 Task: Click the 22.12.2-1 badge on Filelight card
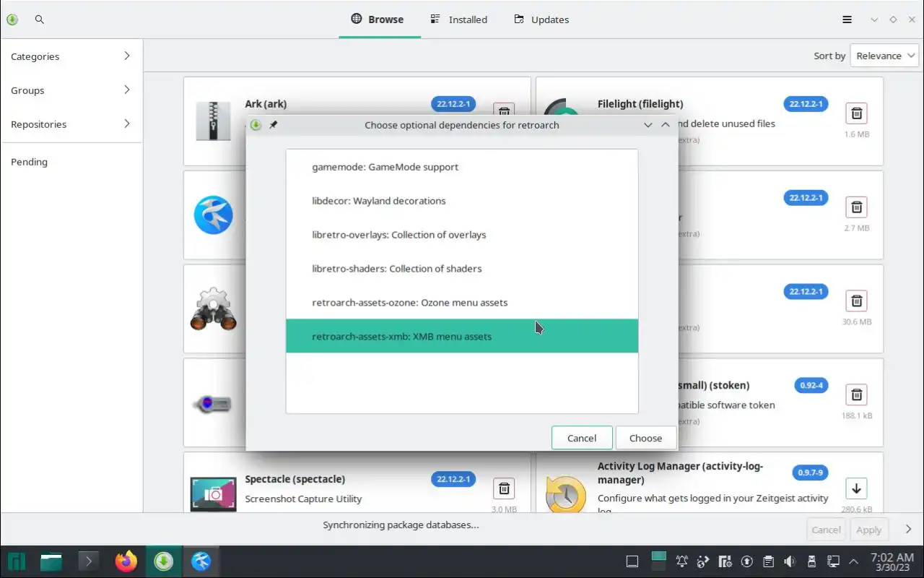pyautogui.click(x=806, y=104)
